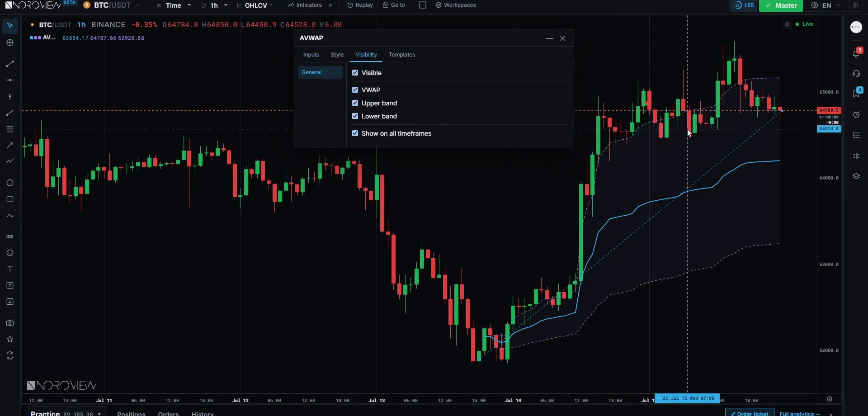The image size is (868, 416).
Task: Open the Fibonacci retracement tool
Action: 10,129
